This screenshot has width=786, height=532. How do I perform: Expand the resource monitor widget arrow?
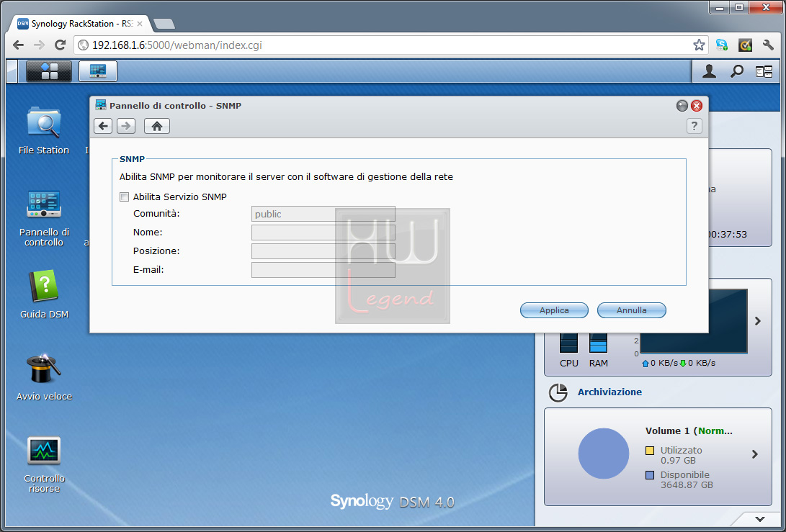pyautogui.click(x=758, y=321)
